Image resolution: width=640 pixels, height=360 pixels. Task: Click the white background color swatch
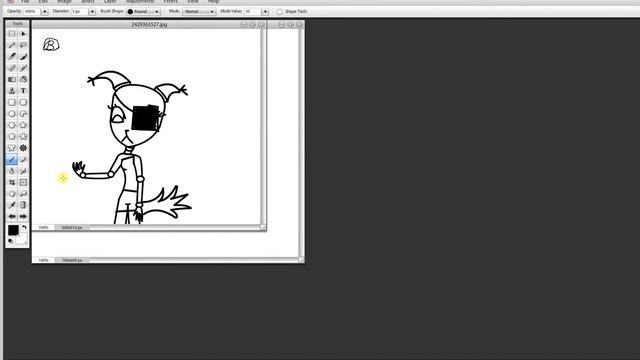pos(22,239)
